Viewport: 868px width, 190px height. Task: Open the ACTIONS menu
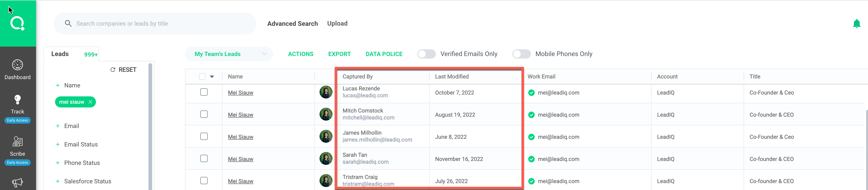pyautogui.click(x=301, y=54)
